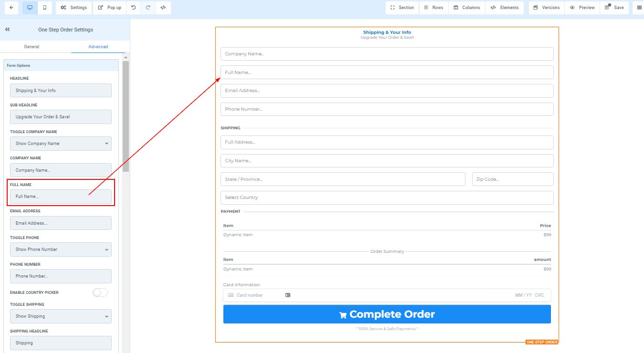Click the MM / YY CVC field
This screenshot has height=353, width=644.
(x=529, y=295)
